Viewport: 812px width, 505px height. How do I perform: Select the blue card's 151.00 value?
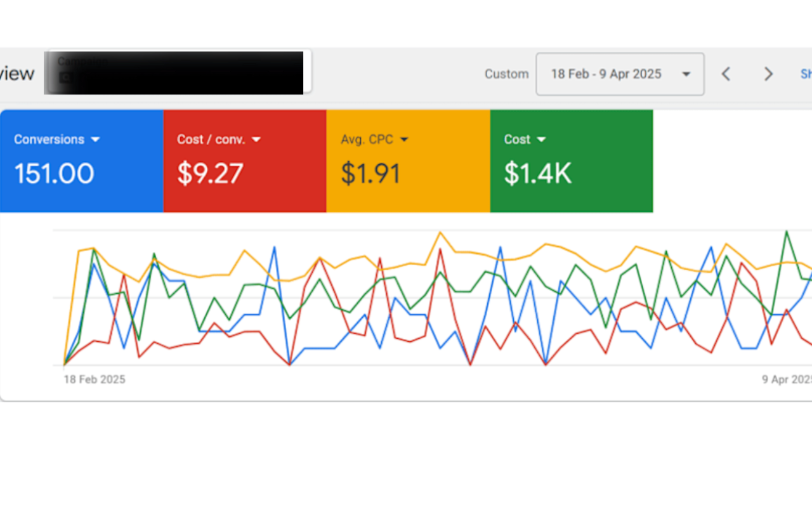tap(54, 174)
